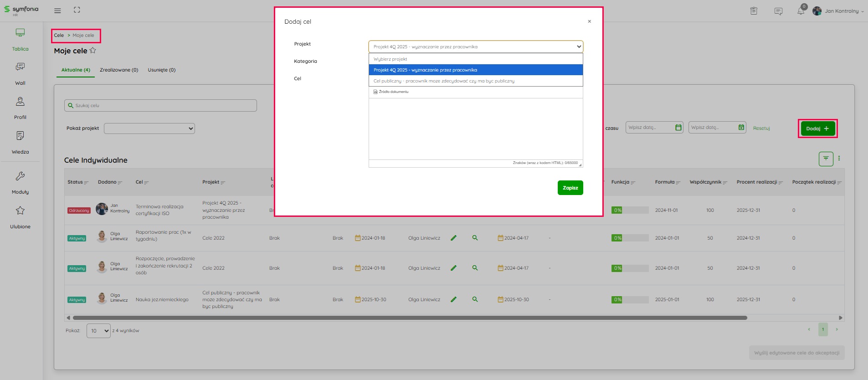Go to Profil in the sidebar
Viewport: 868px width, 380px height.
click(20, 102)
